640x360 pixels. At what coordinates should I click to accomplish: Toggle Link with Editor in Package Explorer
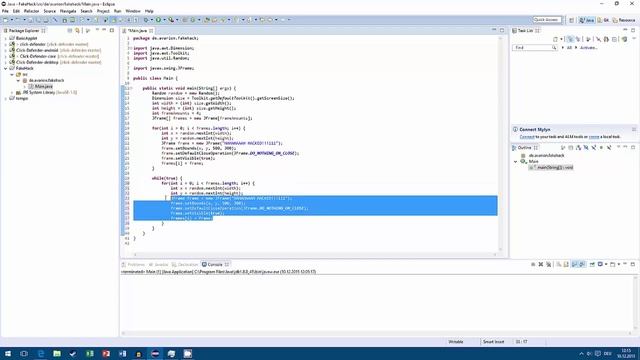click(77, 31)
